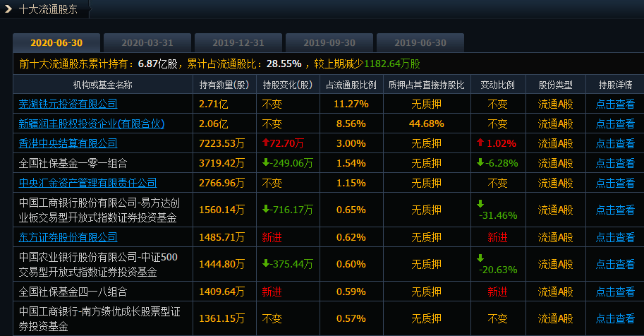The width and height of the screenshot is (644, 336).
Task: Click the 1182.64万股 decrease figure in summary
Action: (x=391, y=64)
